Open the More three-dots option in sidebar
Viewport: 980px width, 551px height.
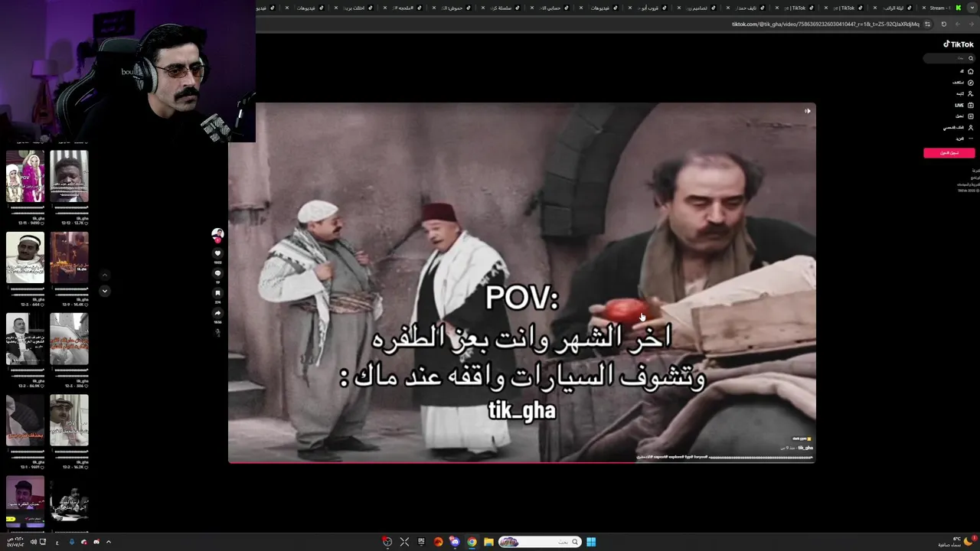click(x=971, y=139)
